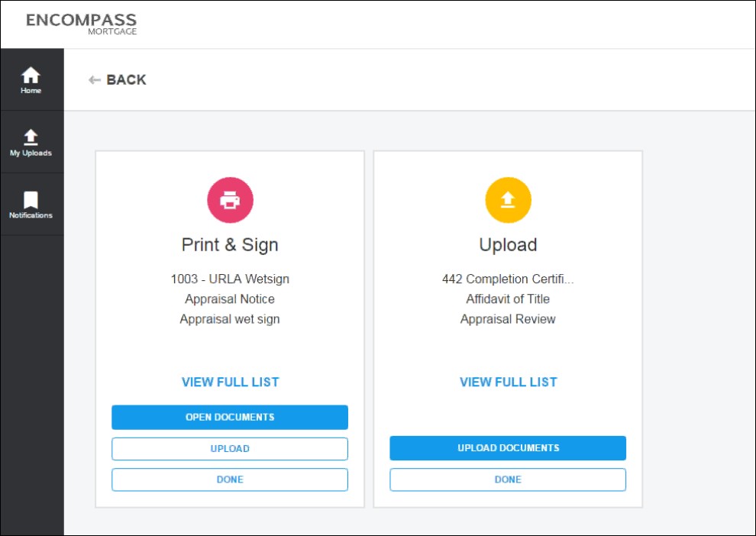
Task: Click the OPEN DOCUMENTS button
Action: [230, 418]
